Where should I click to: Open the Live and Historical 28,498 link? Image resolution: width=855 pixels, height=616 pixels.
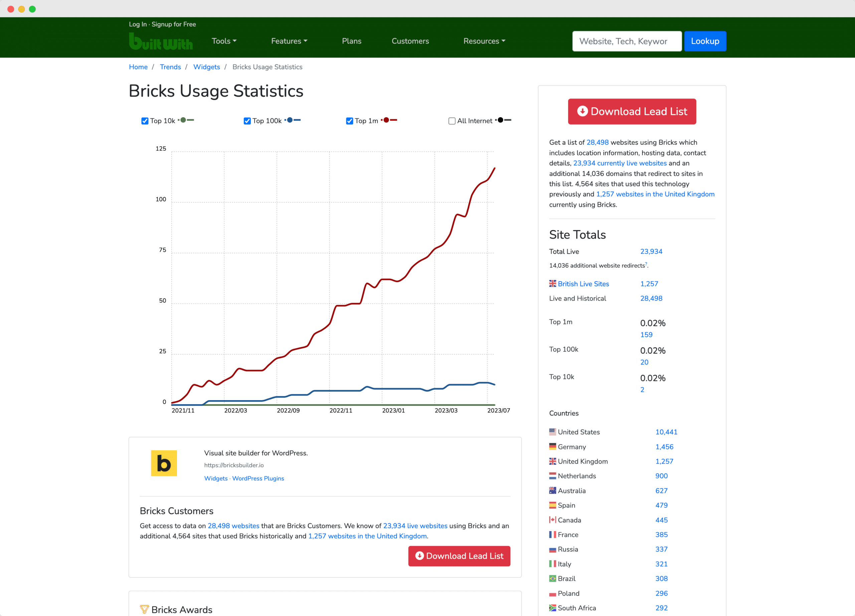click(651, 298)
